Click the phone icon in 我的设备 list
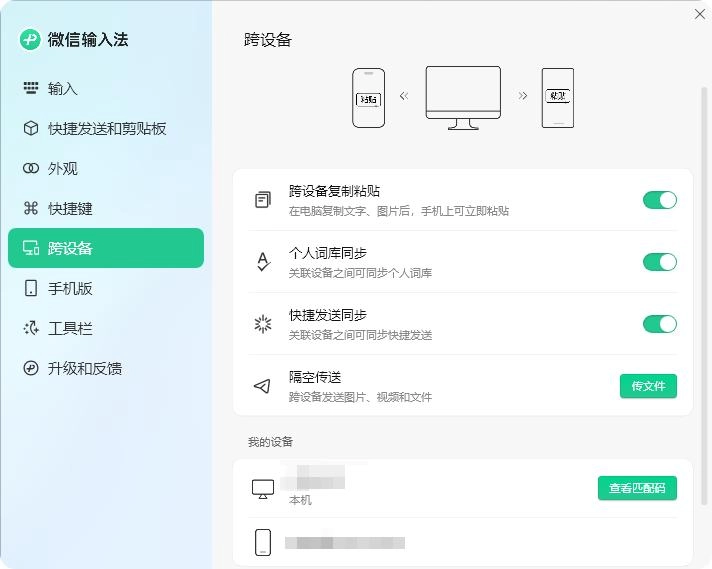The image size is (712, 569). pos(263,542)
